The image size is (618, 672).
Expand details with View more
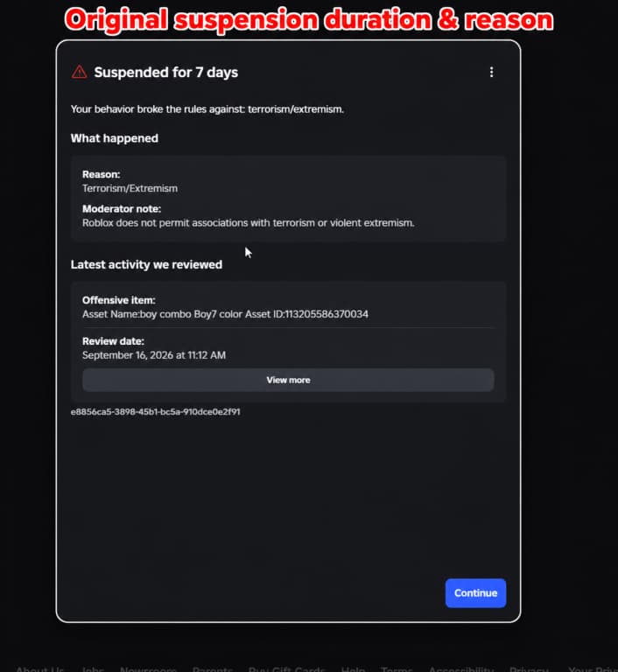pos(288,380)
